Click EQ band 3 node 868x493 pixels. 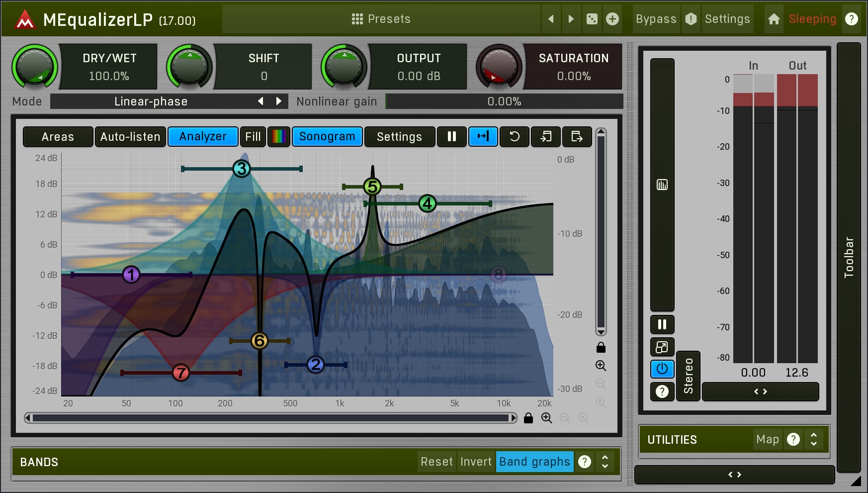pyautogui.click(x=242, y=169)
